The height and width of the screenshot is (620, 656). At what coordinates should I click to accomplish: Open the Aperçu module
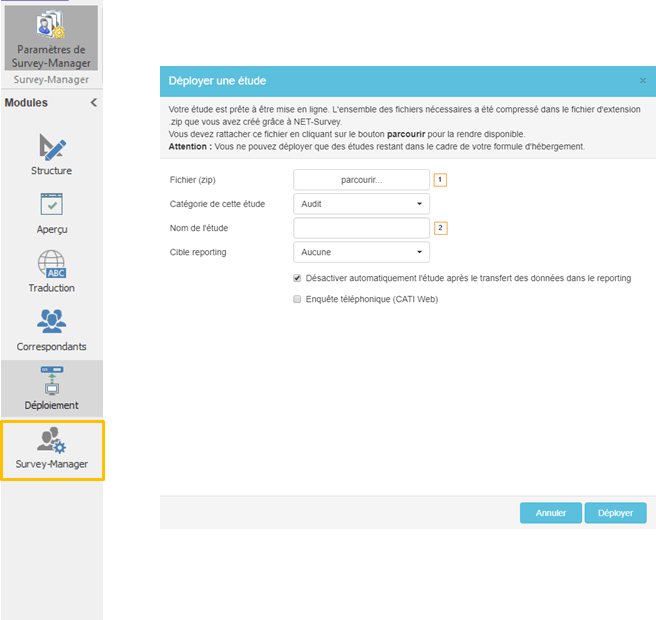[51, 213]
